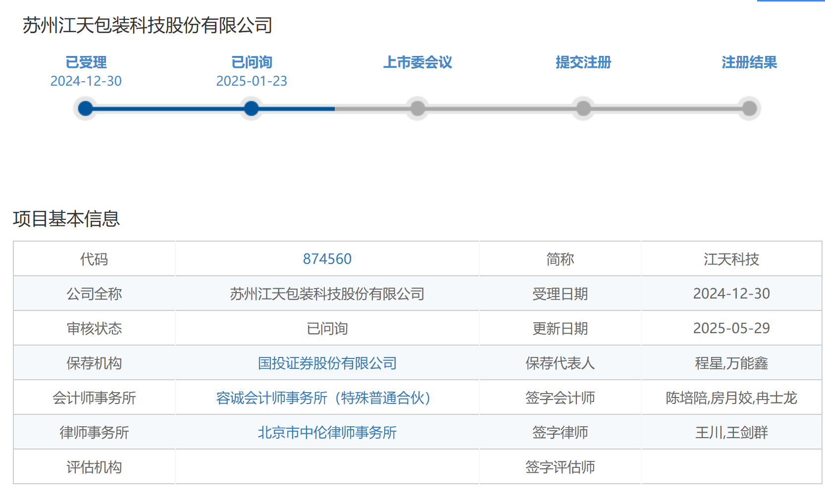Click the 签字会计师 value 陈培陪,房月姣,冉士龙
This screenshot has height=504, width=825.
731,398
